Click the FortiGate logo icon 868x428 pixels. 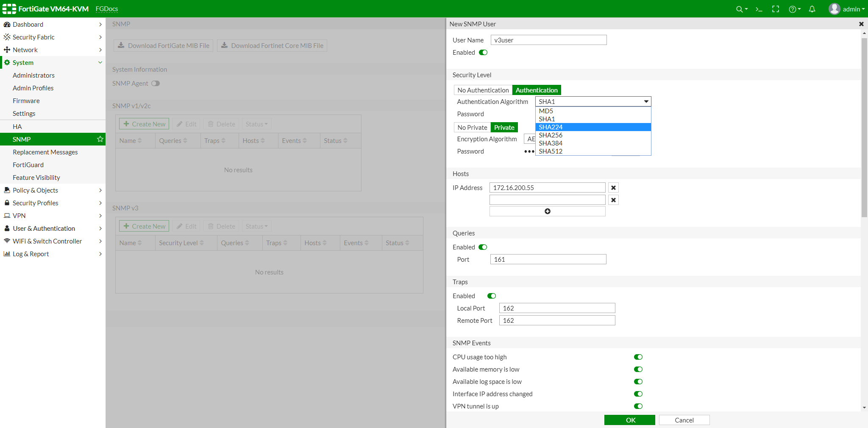pos(9,9)
